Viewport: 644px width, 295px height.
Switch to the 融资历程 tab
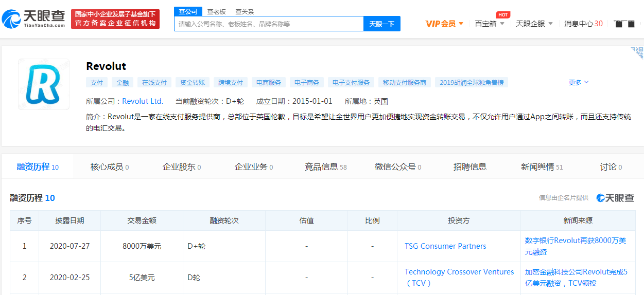click(38, 167)
